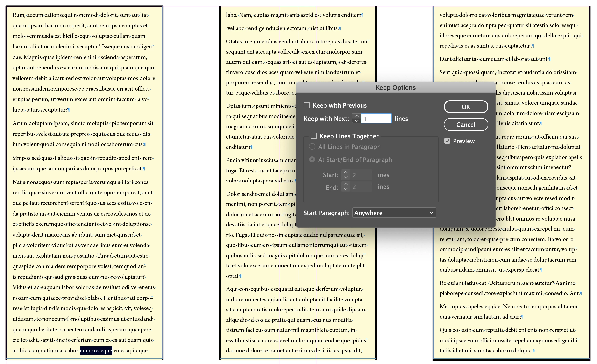Uncheck the Preview checkbox
The image size is (597, 364).
[x=447, y=141]
